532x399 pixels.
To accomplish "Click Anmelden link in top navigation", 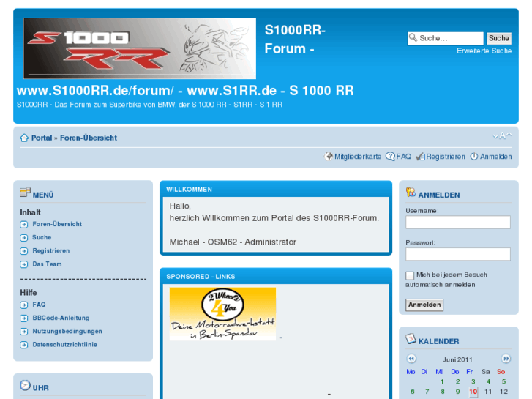I will coord(495,157).
